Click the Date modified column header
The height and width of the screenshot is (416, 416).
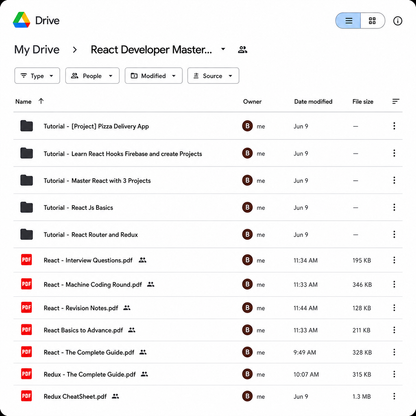313,102
